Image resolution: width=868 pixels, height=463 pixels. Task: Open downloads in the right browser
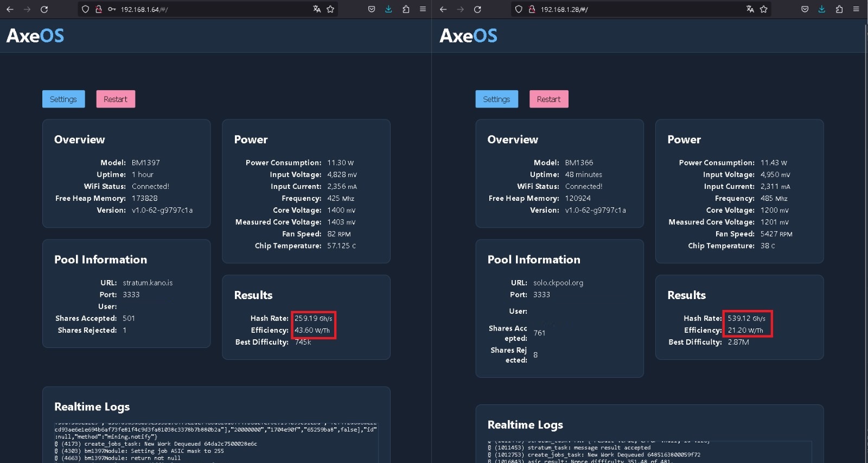tap(822, 9)
